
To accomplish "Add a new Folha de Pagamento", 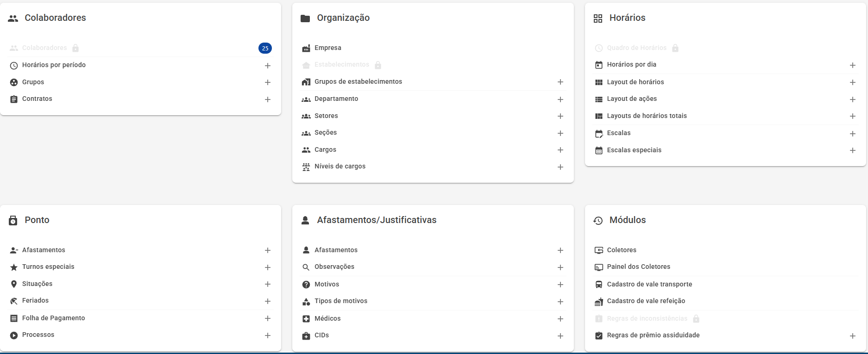I will (268, 318).
